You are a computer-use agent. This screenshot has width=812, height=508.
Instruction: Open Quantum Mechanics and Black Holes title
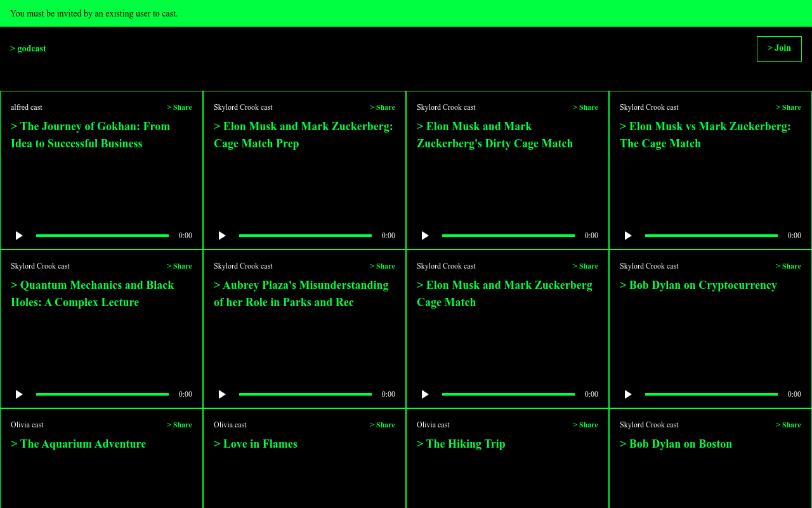click(93, 293)
